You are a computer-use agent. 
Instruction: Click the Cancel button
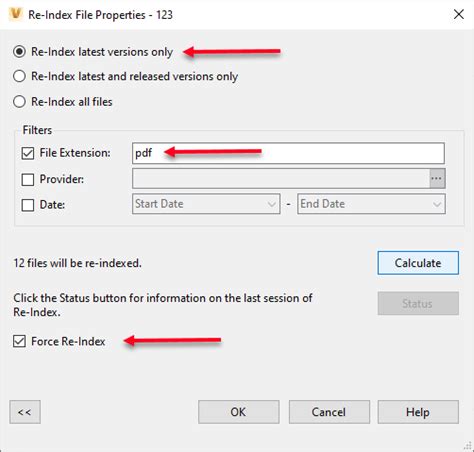329,412
